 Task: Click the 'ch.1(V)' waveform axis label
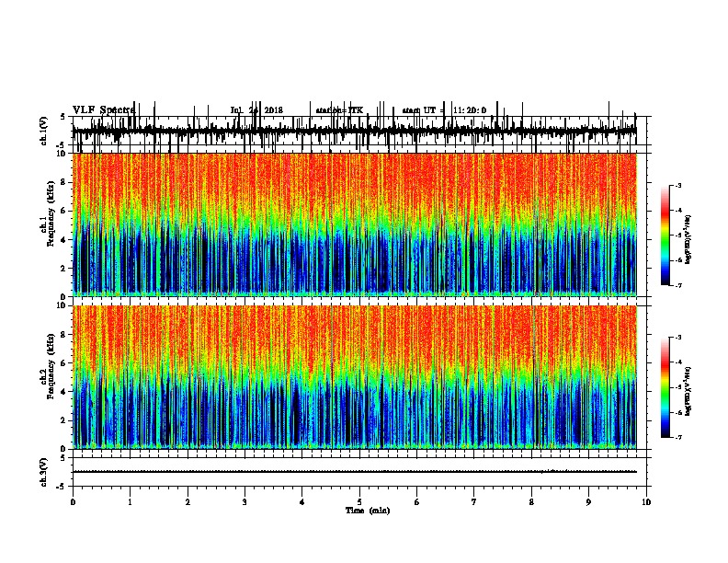[44, 131]
